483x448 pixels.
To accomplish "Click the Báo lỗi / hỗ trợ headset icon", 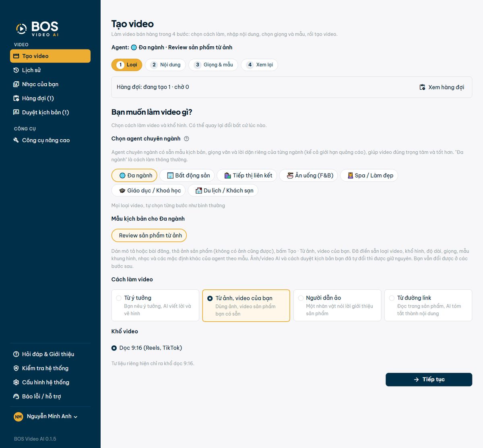I will tap(16, 397).
